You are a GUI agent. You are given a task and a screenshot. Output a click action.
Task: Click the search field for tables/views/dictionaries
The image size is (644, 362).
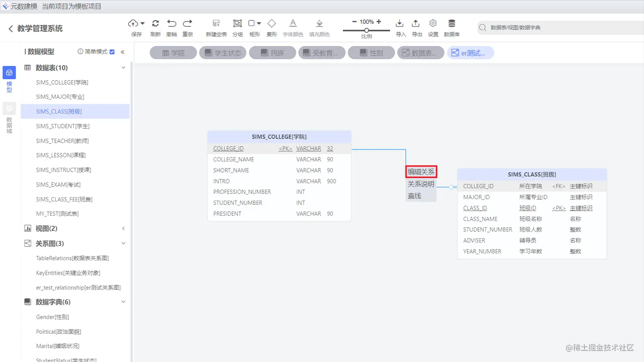561,28
